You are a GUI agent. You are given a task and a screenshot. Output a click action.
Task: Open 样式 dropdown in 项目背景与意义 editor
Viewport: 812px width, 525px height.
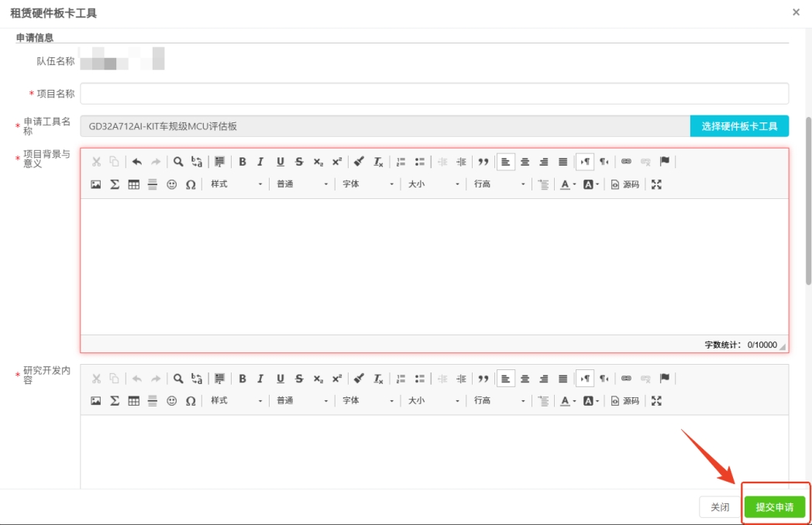(236, 184)
